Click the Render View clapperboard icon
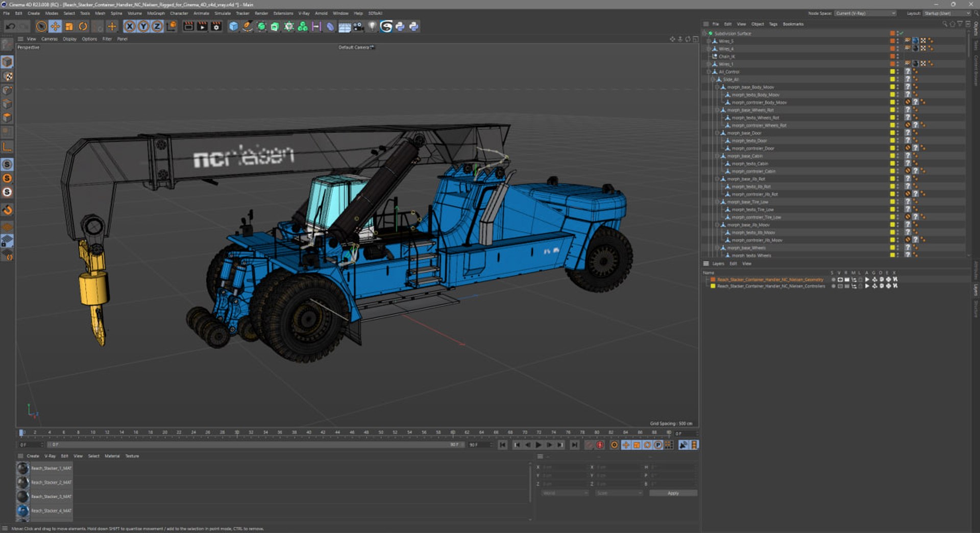The width and height of the screenshot is (980, 533). 188,27
